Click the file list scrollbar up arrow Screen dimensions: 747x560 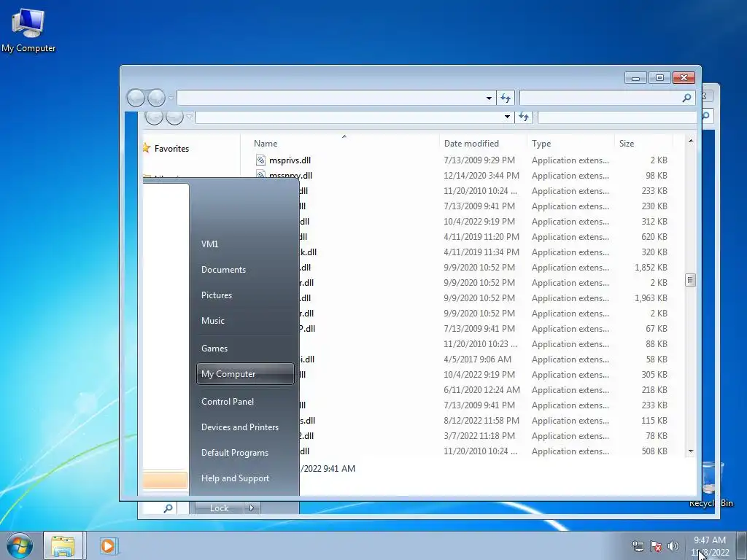pyautogui.click(x=690, y=141)
